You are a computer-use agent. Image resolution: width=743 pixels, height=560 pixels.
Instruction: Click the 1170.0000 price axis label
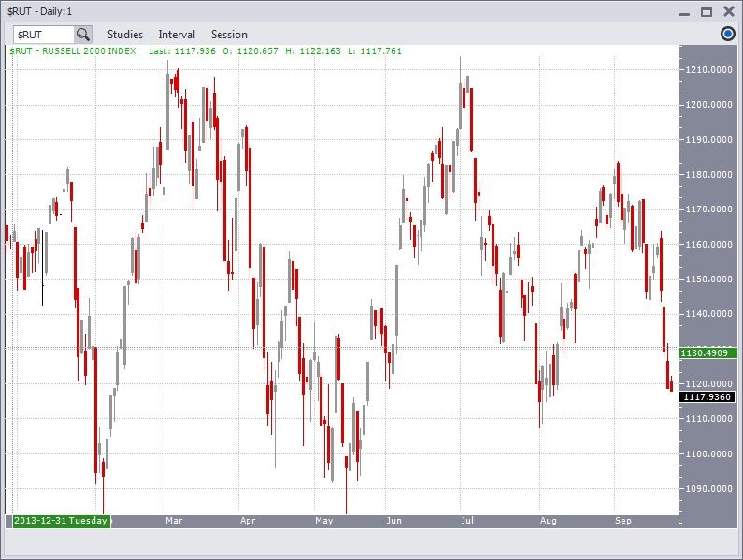tap(708, 209)
